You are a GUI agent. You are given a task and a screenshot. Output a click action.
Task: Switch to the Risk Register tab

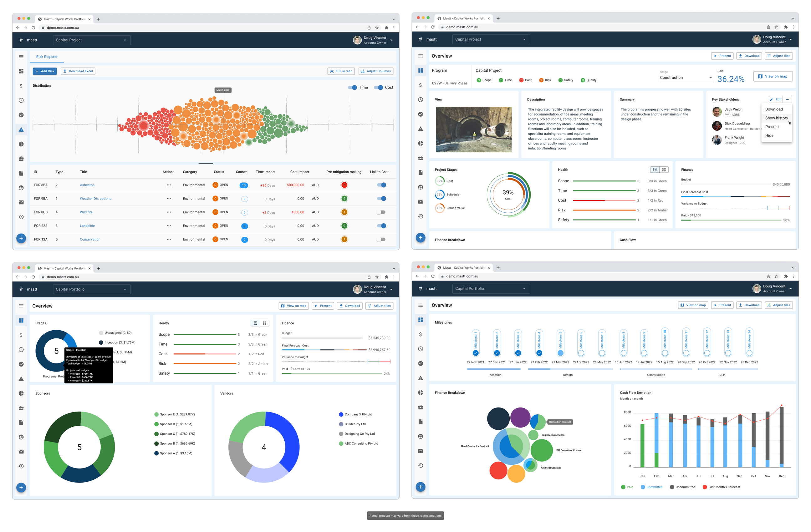[x=47, y=57]
